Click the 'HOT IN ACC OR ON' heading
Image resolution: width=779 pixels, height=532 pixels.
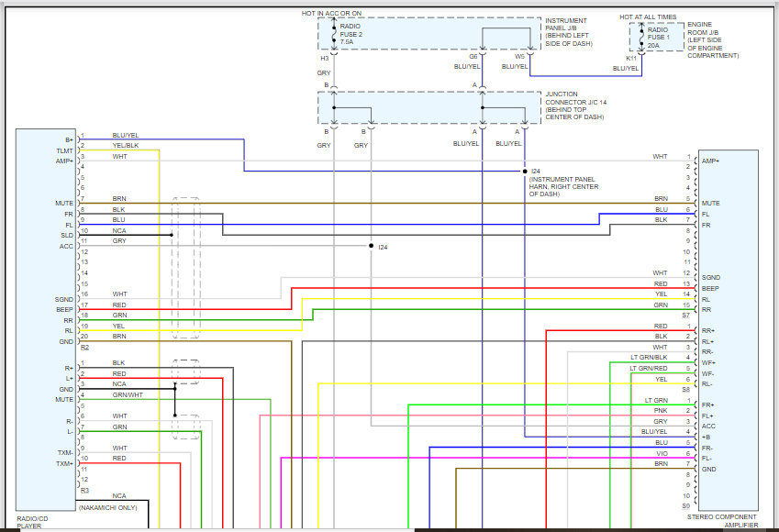[331, 14]
